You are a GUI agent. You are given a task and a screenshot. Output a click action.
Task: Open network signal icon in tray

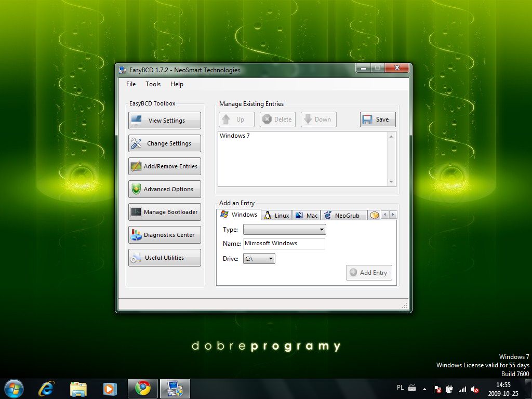click(x=462, y=389)
